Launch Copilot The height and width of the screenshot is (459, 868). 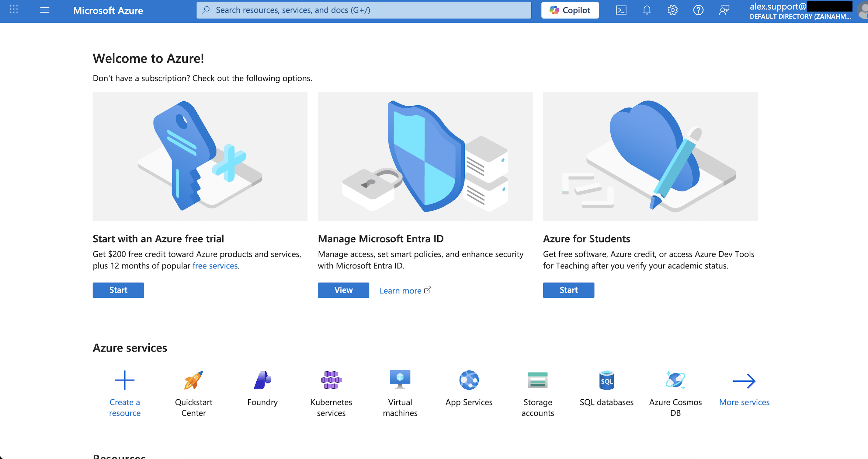[x=570, y=10]
